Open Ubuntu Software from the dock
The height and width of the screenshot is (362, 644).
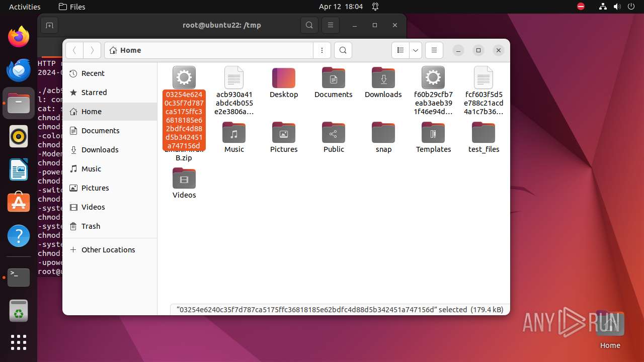point(19,203)
